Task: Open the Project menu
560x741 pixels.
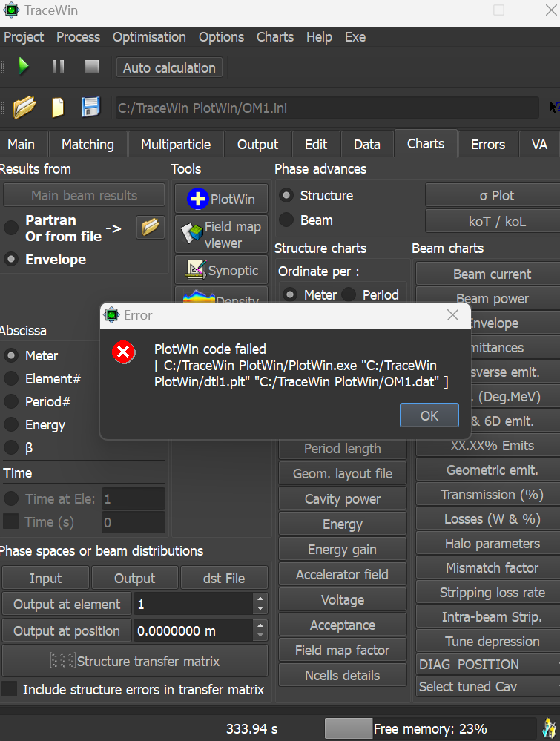Action: coord(24,37)
